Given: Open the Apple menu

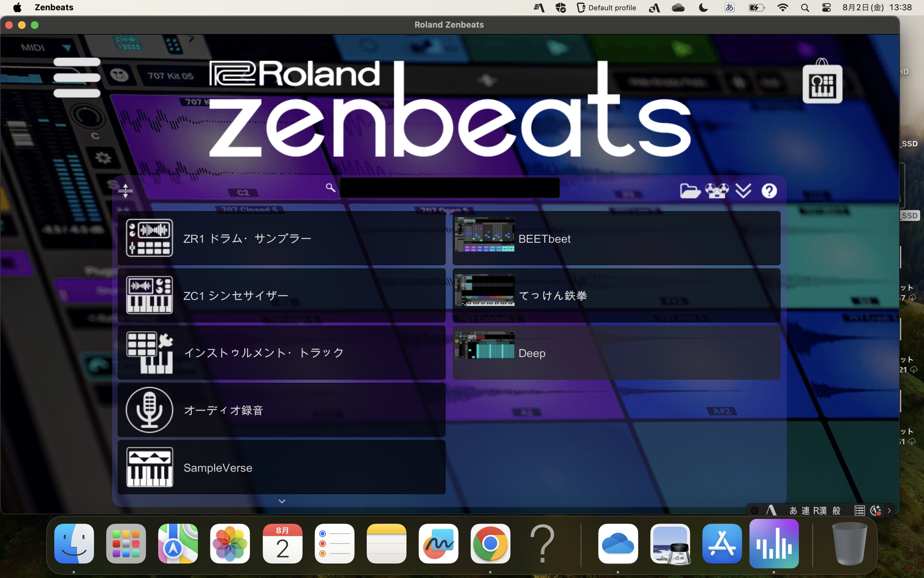Looking at the screenshot, I should pos(17,7).
